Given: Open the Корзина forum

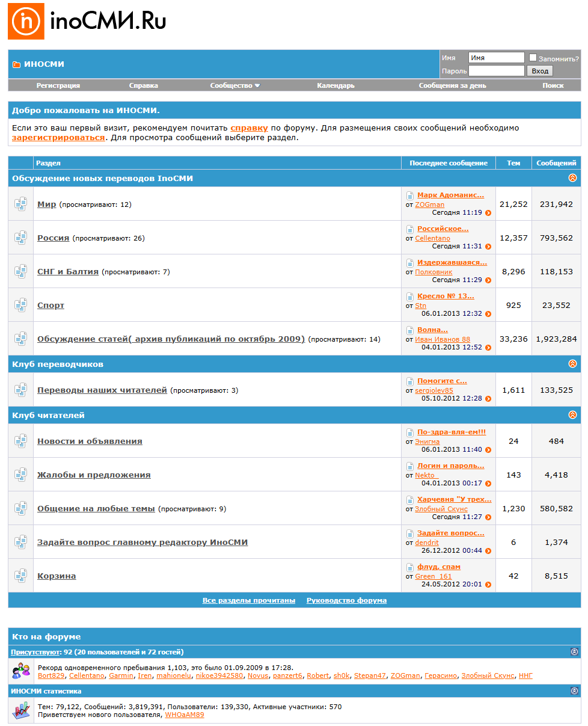Looking at the screenshot, I should point(57,576).
